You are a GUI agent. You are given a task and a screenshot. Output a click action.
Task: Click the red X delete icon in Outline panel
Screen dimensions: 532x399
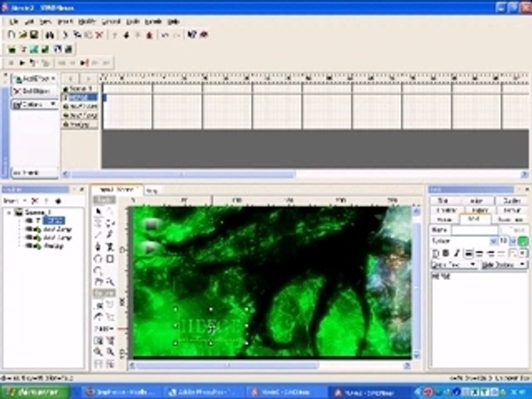(34, 201)
